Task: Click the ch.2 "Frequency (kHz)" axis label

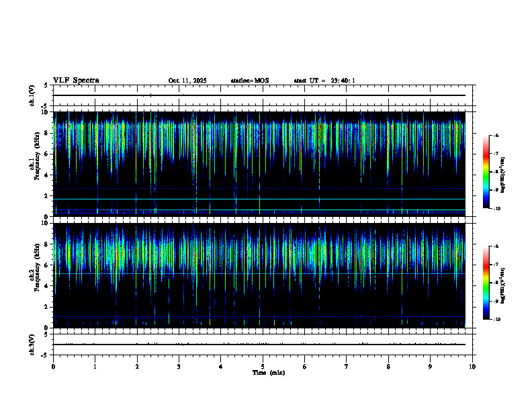Action: click(x=37, y=267)
